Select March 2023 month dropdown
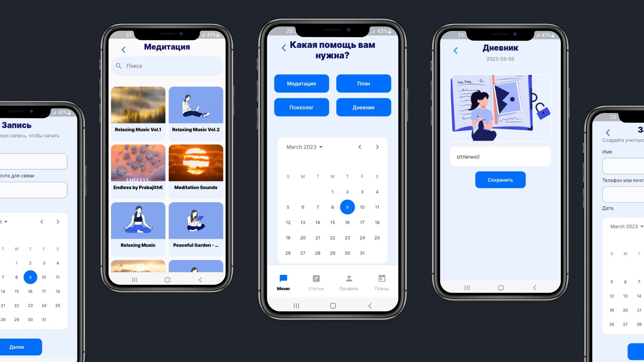 coord(304,146)
